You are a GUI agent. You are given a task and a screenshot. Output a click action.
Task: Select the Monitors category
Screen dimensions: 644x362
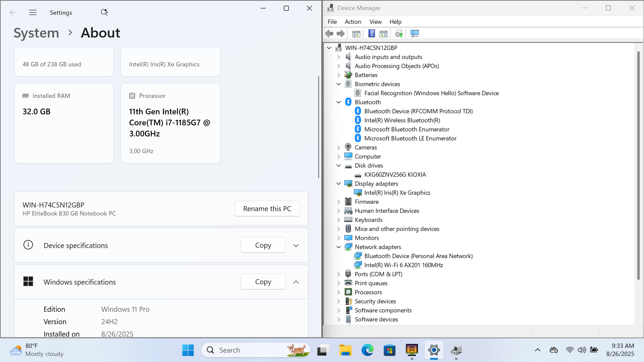coord(367,238)
